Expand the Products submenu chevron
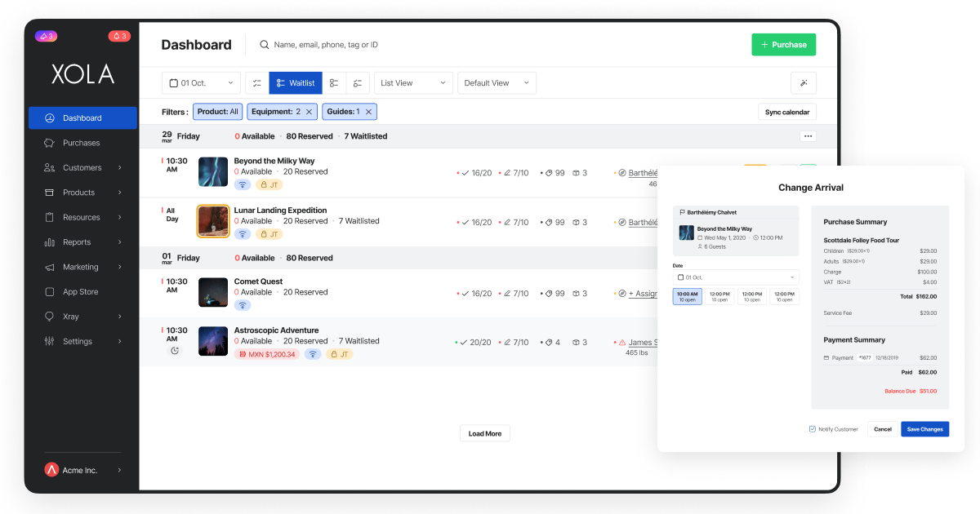Screen dimensions: 980x514 pyautogui.click(x=120, y=193)
